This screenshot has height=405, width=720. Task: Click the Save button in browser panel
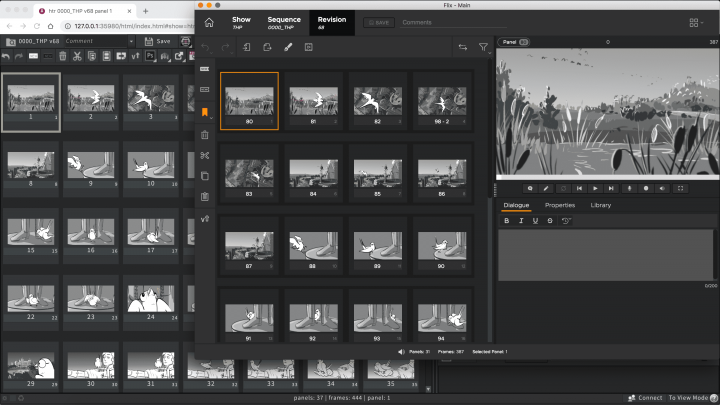[x=158, y=41]
